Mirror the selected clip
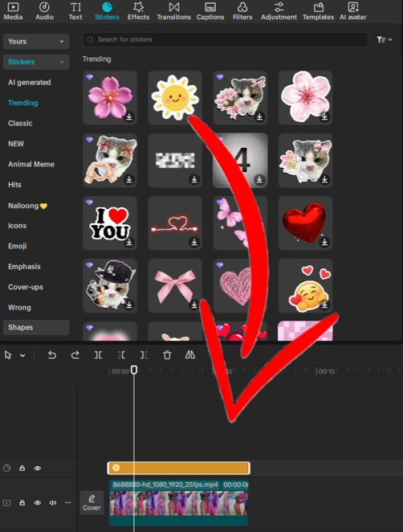This screenshot has height=532, width=403. [x=190, y=355]
